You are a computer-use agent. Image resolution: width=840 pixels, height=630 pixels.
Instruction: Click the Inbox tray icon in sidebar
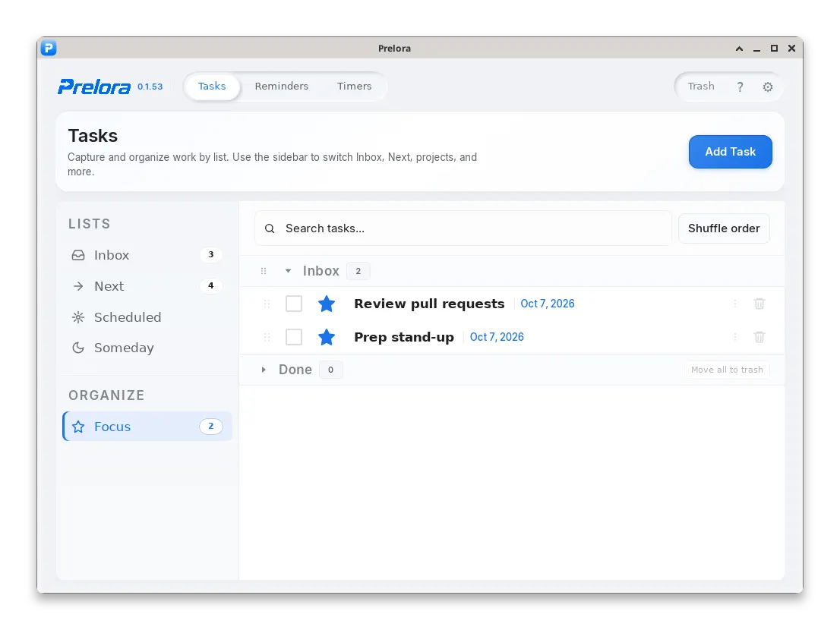[x=78, y=255]
